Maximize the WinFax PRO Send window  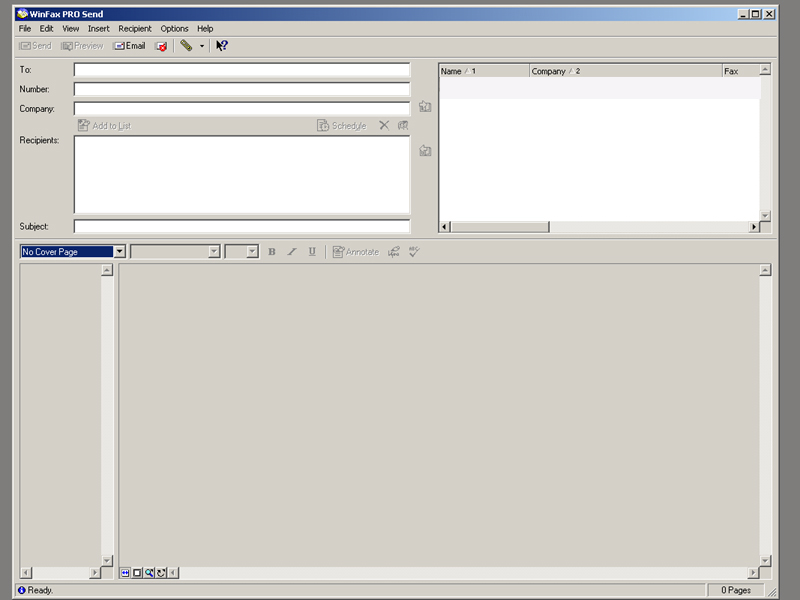point(756,14)
